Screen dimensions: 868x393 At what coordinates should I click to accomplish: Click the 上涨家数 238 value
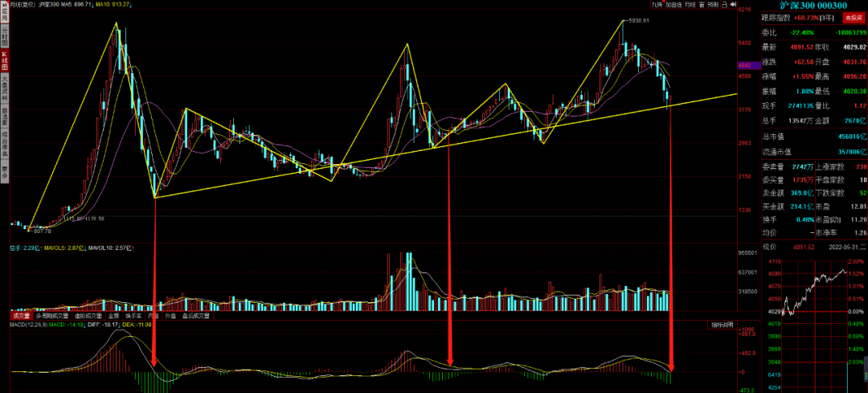860,166
